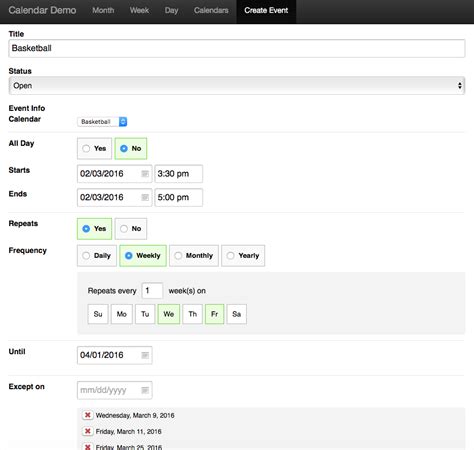Open calendar picker icon in Until date field

pyautogui.click(x=145, y=355)
